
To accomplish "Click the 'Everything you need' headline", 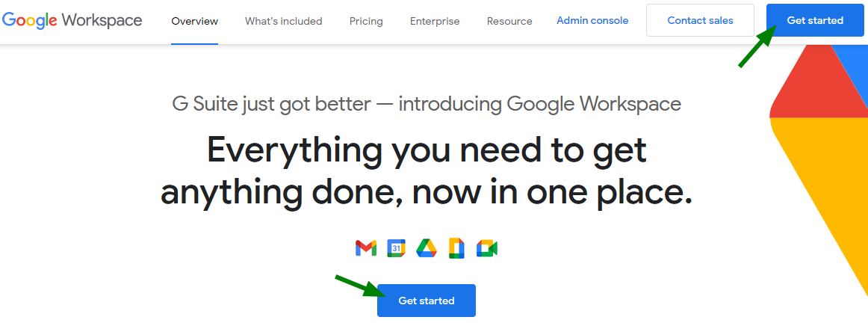I will (x=427, y=171).
